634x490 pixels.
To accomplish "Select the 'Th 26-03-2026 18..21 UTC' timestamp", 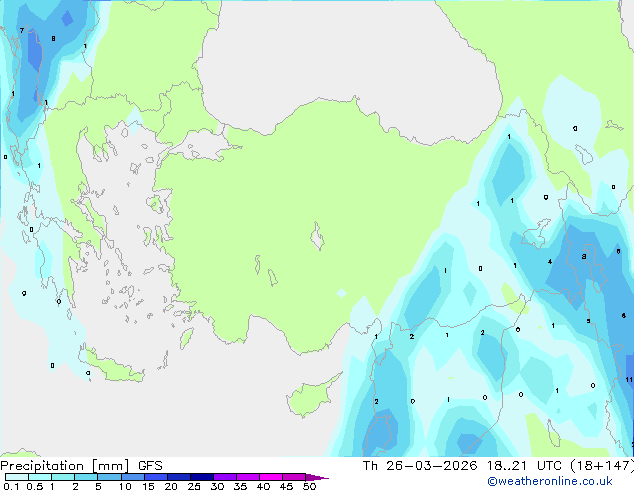I will (462, 466).
